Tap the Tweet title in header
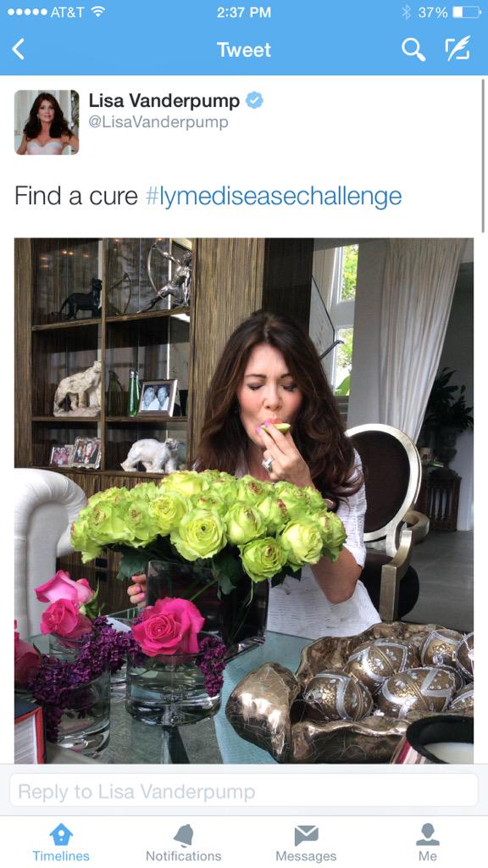 [x=244, y=50]
